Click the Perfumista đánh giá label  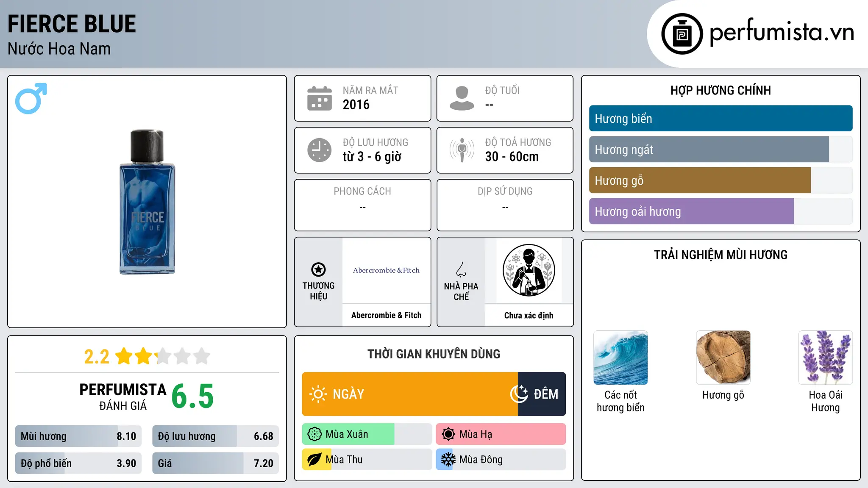(x=123, y=397)
